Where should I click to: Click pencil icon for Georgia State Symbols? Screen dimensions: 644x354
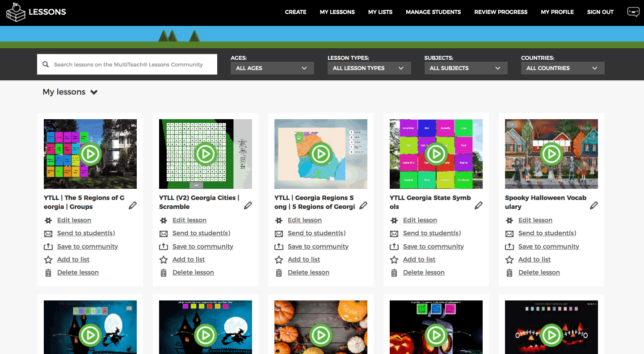pos(479,205)
